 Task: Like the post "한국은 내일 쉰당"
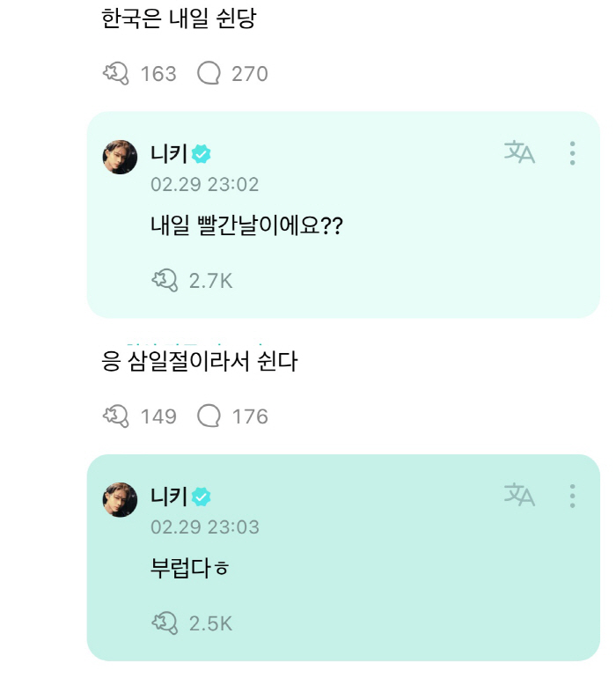pyautogui.click(x=117, y=73)
